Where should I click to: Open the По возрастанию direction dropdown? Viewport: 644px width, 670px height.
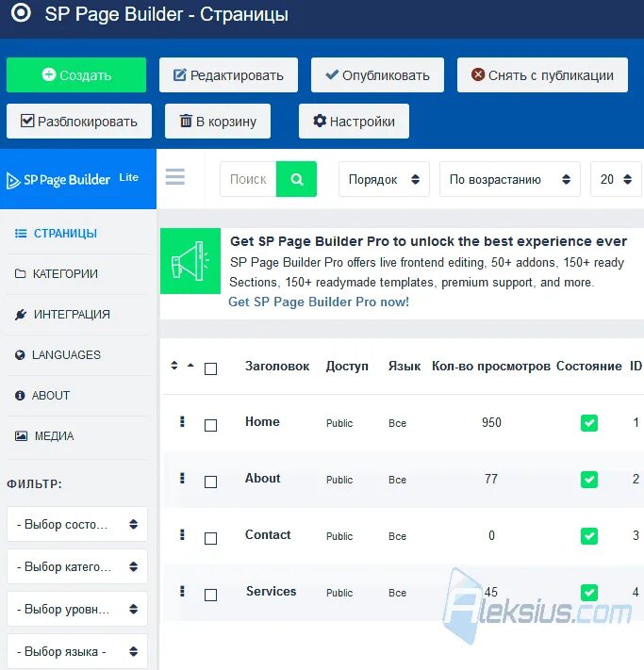(x=510, y=179)
